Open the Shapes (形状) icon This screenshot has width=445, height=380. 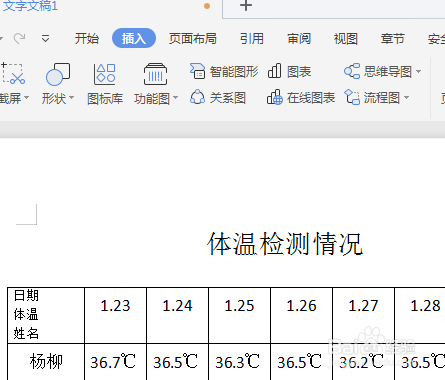point(58,74)
